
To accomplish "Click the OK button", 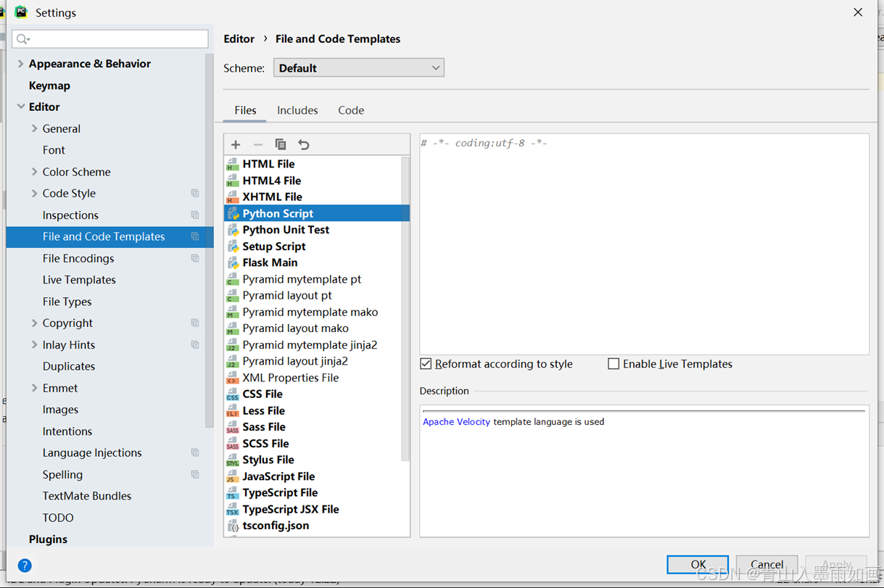I will coord(698,564).
